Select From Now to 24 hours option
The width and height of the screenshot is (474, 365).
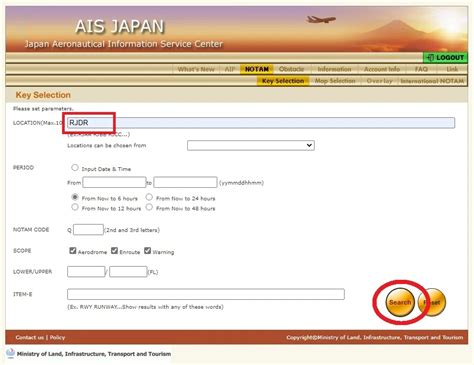coord(149,197)
